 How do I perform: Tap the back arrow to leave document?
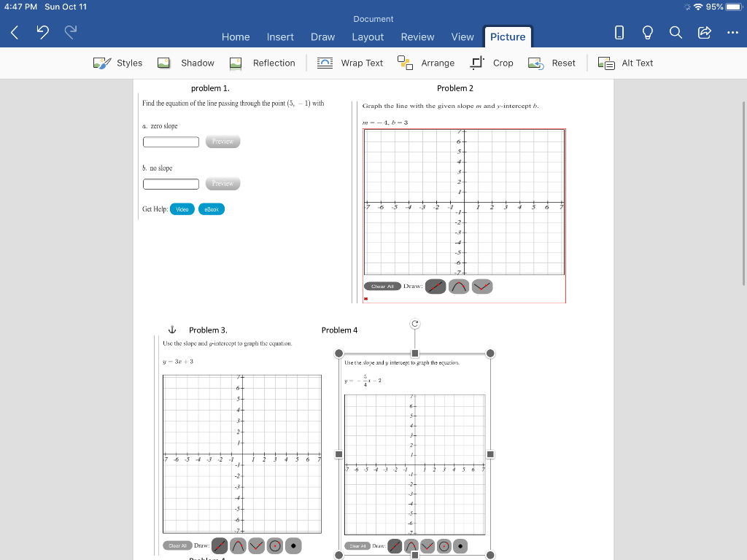pyautogui.click(x=15, y=32)
